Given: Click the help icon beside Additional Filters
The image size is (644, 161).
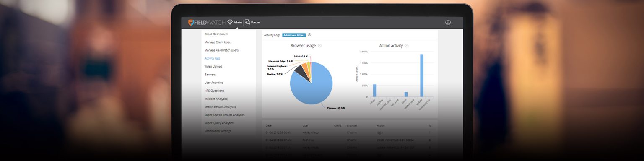Looking at the screenshot, I should click(309, 35).
